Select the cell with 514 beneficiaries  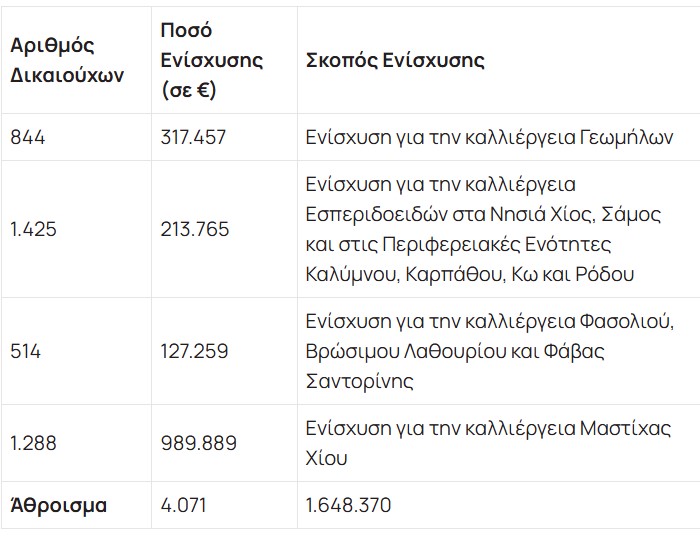click(26, 351)
